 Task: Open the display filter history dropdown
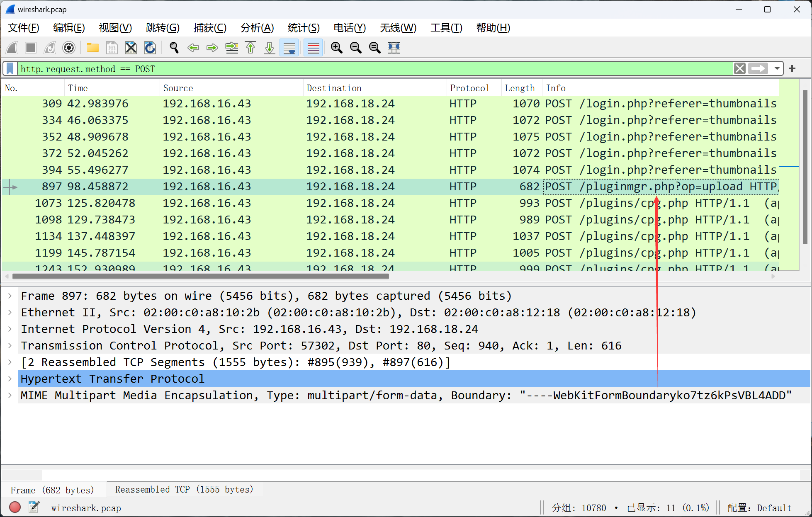coord(777,68)
